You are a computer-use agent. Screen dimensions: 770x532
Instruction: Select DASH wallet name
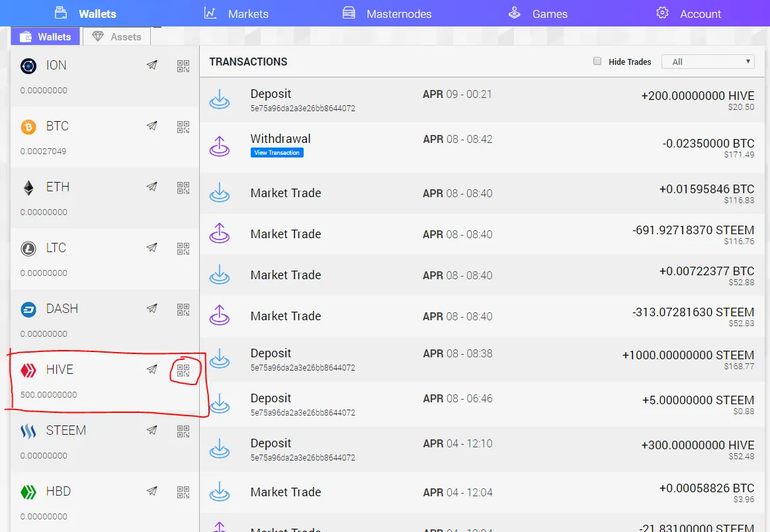point(62,308)
